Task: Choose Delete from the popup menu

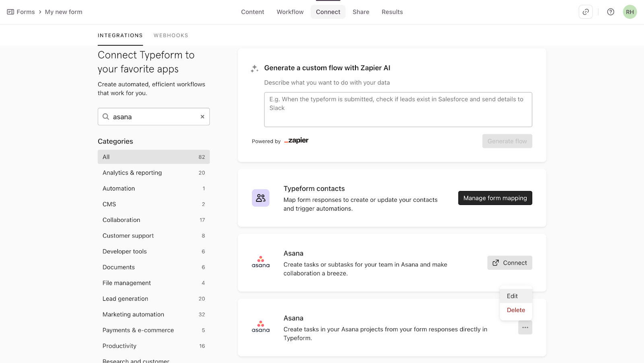Action: coord(516,310)
